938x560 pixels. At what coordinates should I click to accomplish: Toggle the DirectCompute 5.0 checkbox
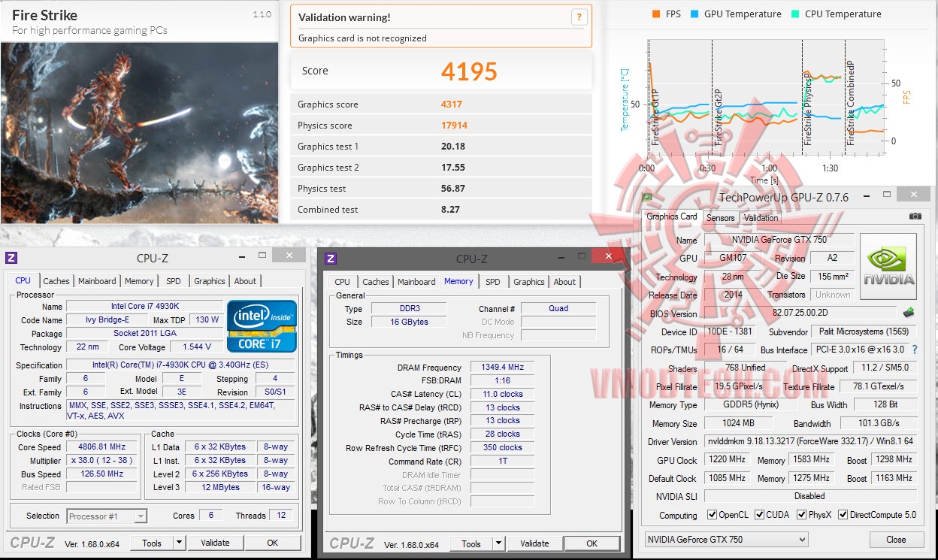pyautogui.click(x=843, y=515)
